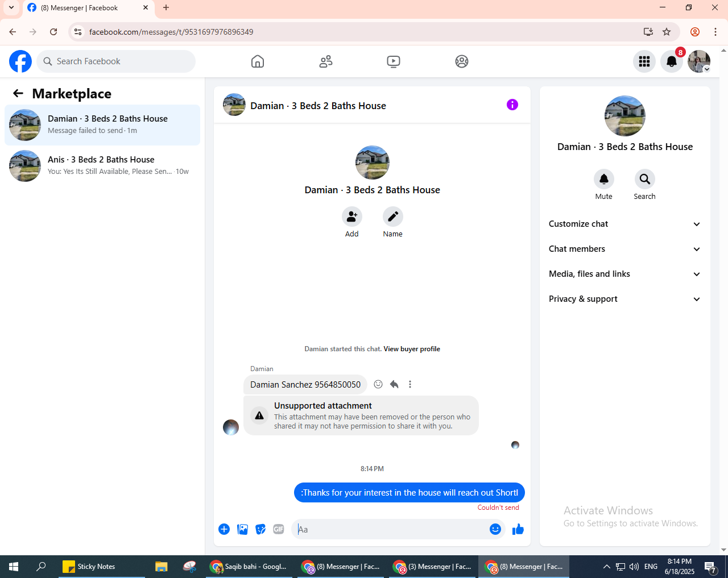
Task: Select the Messenger | Facebook browser tab
Action: [88, 8]
